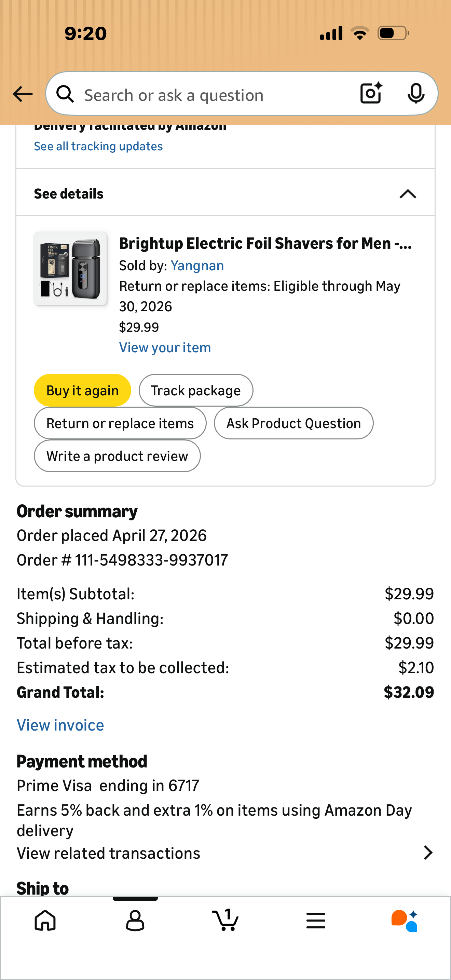Tap Ask Product Question button
451x980 pixels.
pos(293,423)
